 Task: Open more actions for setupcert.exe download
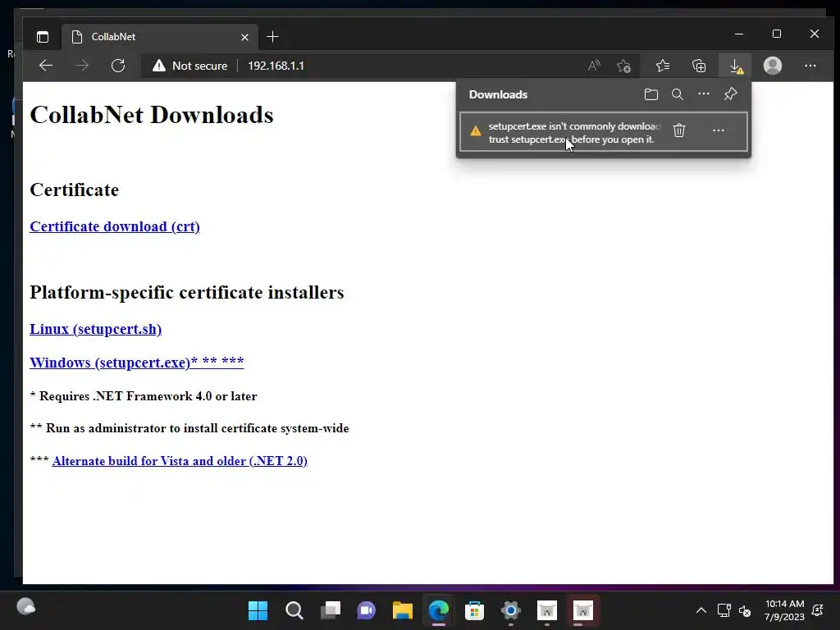[719, 130]
